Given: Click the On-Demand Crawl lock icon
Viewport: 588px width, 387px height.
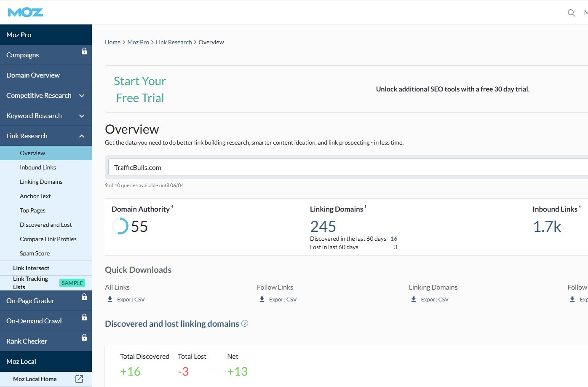Looking at the screenshot, I should (84, 317).
